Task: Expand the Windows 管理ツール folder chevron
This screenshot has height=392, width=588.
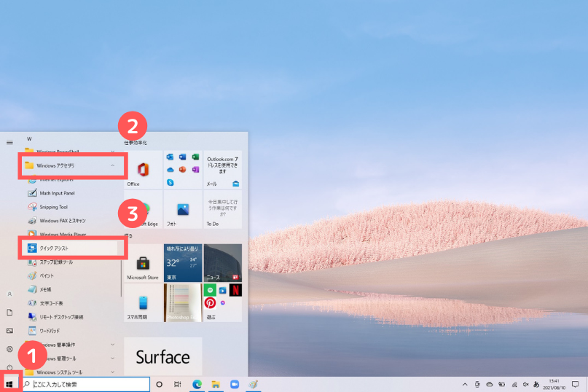Action: [x=112, y=358]
